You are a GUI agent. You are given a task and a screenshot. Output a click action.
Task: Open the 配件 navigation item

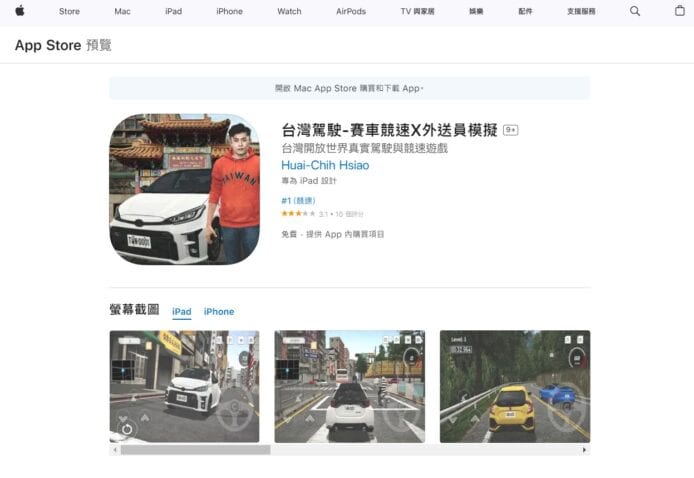[525, 12]
